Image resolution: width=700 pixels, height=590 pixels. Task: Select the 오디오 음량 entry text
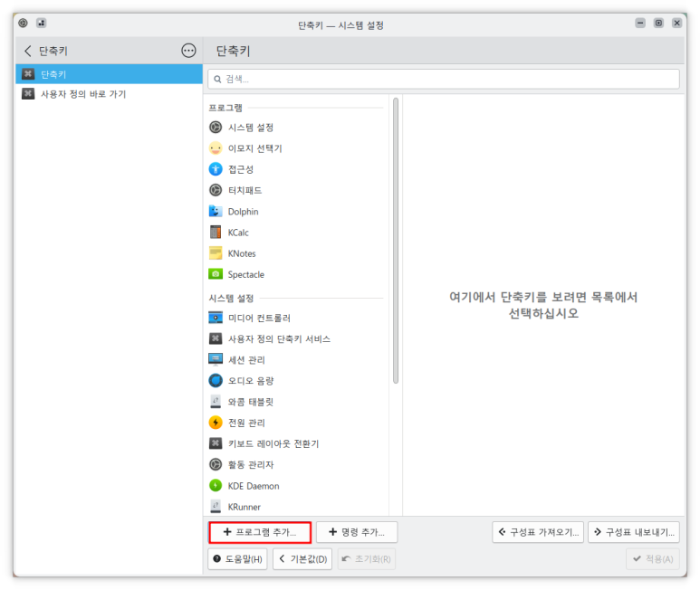tap(251, 381)
